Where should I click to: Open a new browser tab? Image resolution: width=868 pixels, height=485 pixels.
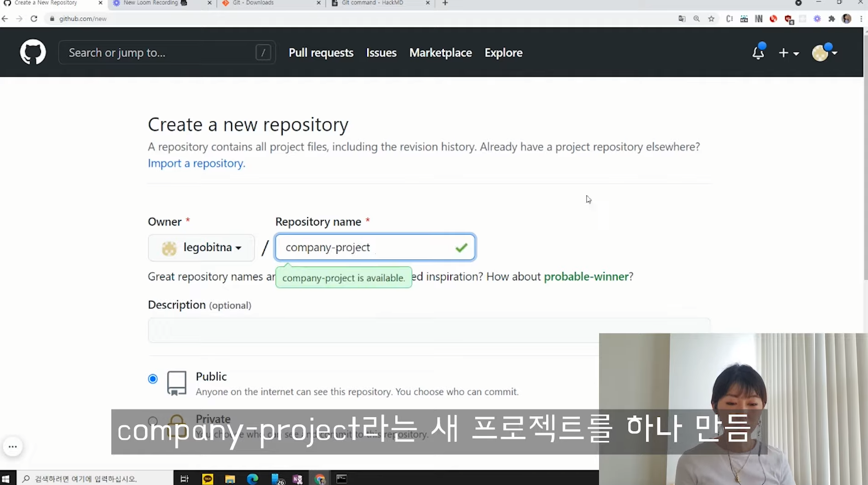click(x=445, y=3)
